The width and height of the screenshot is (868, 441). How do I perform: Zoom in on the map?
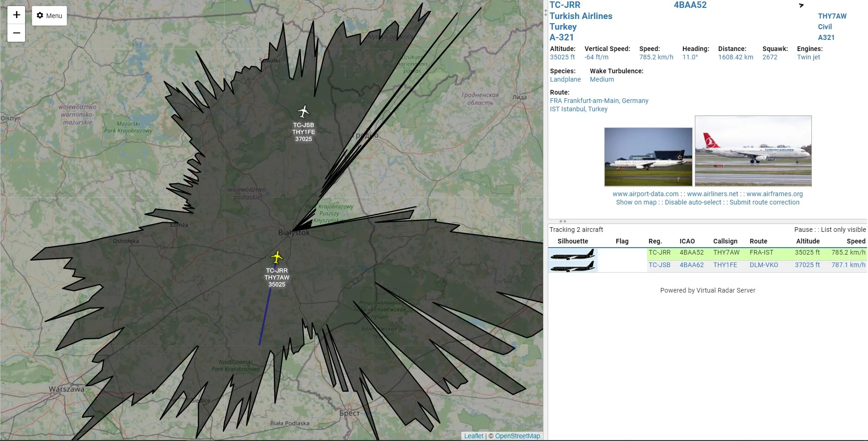16,15
